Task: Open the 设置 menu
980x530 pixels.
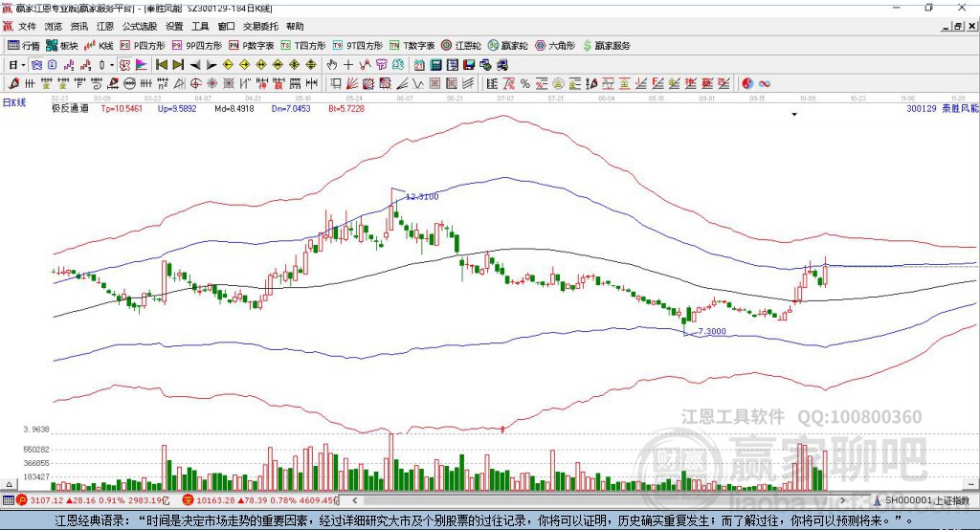Action: click(x=174, y=26)
